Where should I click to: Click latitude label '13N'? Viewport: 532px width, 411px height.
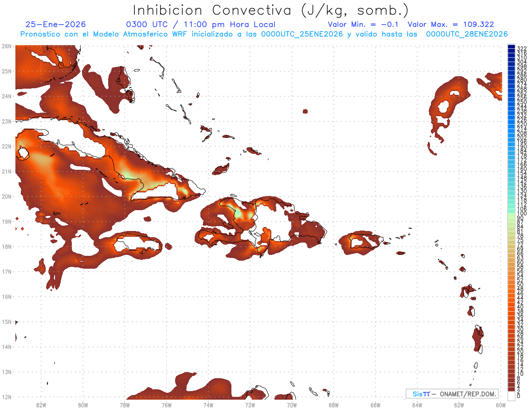pyautogui.click(x=7, y=372)
